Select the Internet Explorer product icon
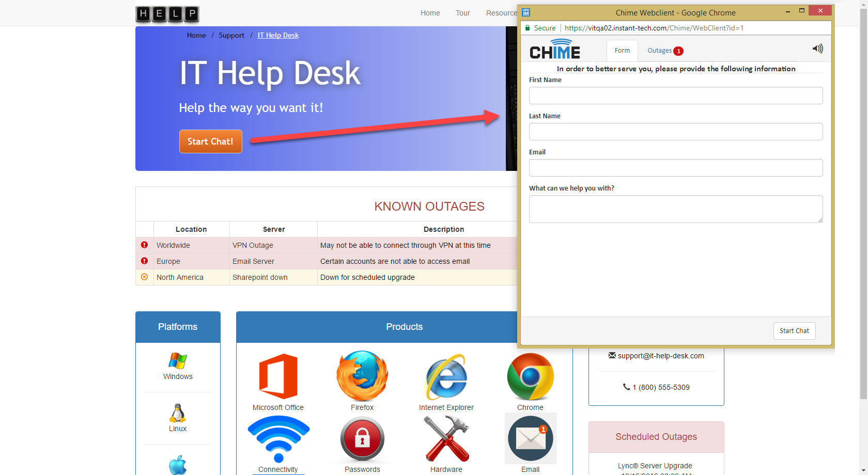 446,377
